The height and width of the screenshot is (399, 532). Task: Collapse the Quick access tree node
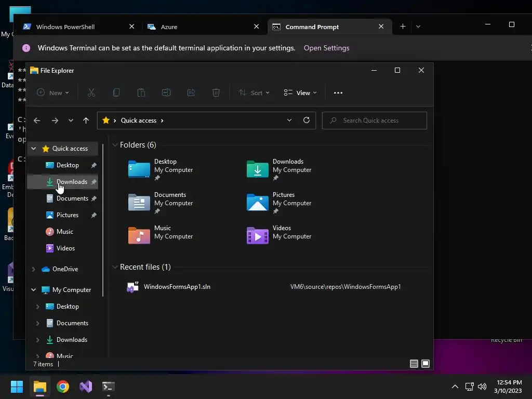click(x=34, y=148)
